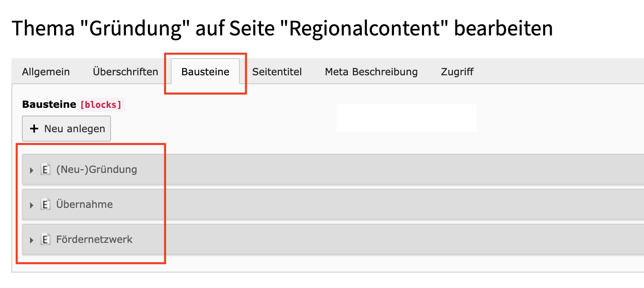
Task: Select the Bausteine tab
Action: tap(205, 72)
